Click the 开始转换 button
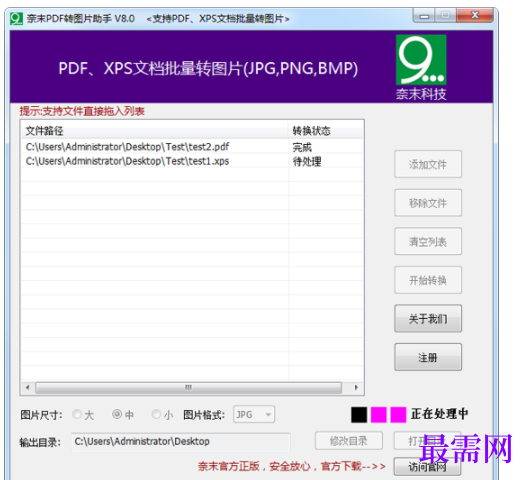Image resolution: width=531 pixels, height=480 pixels. tap(428, 280)
